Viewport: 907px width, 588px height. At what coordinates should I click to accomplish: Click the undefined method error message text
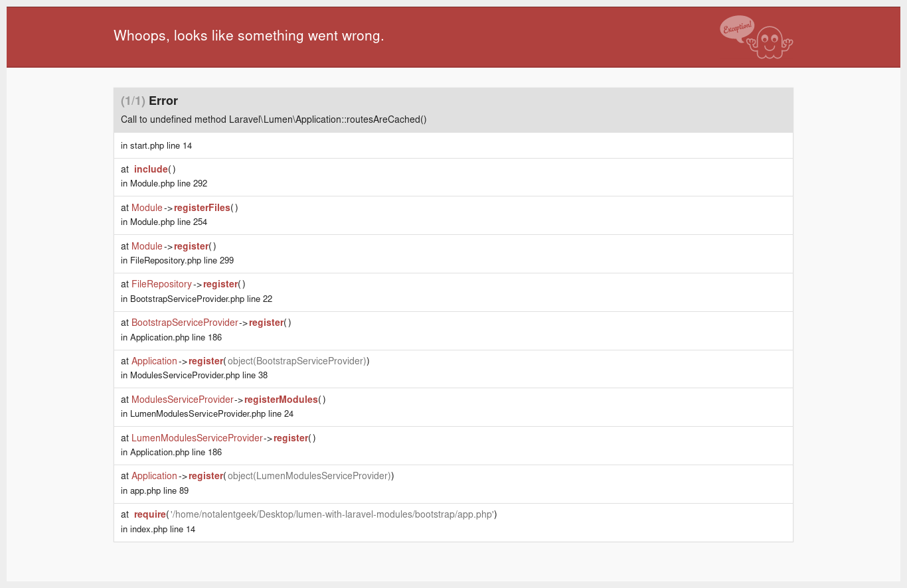pos(273,119)
